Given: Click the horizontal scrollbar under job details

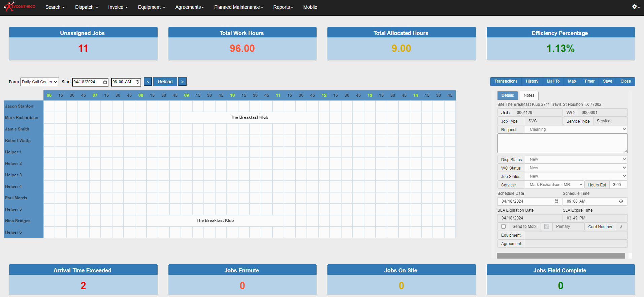Looking at the screenshot, I should click(561, 256).
